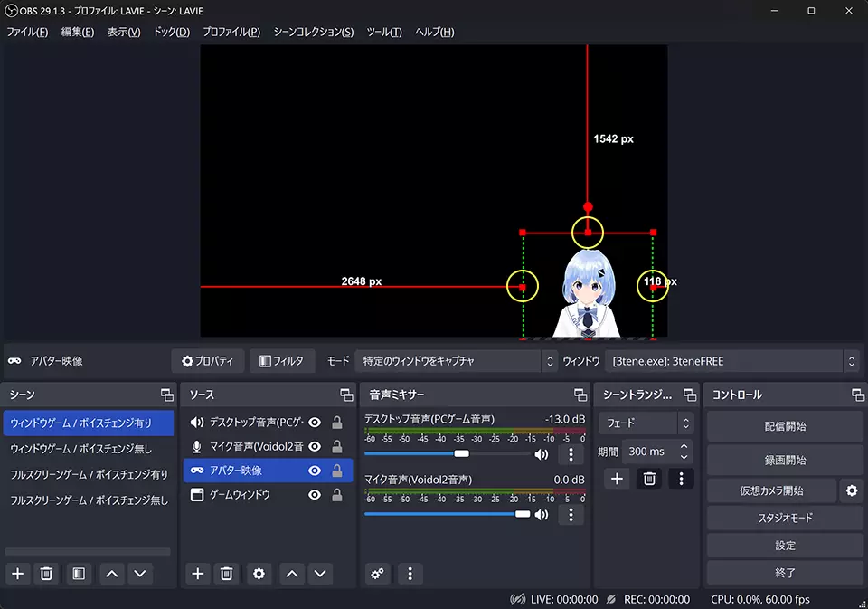868x609 pixels.
Task: Open the 表示 menu
Action: pos(124,33)
